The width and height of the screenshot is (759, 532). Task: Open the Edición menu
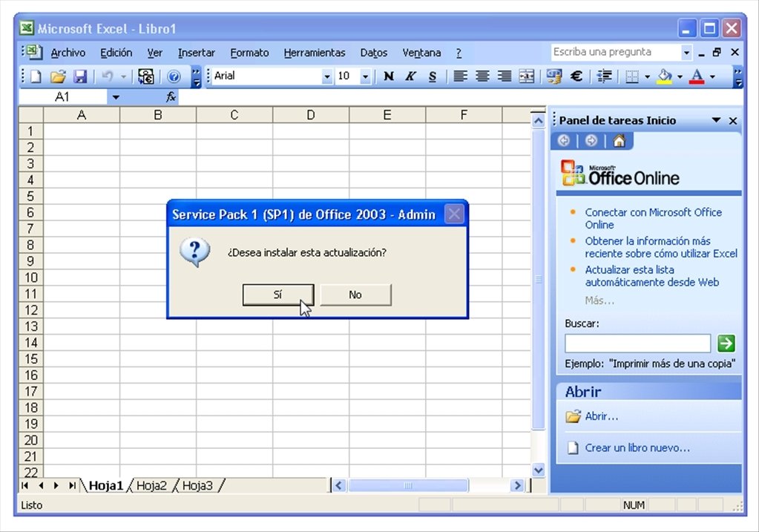click(116, 53)
